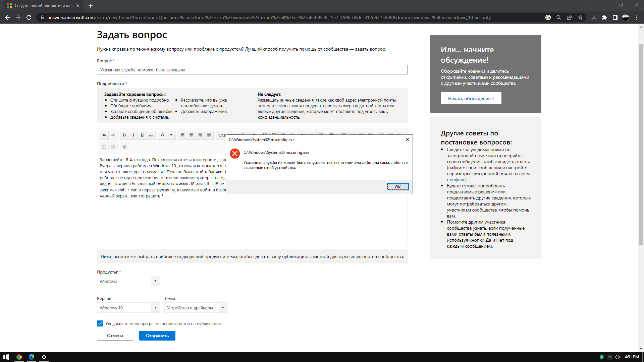Open the Темы dropdown Устройства и драйверы
This screenshot has height=362, width=644.
point(196,307)
